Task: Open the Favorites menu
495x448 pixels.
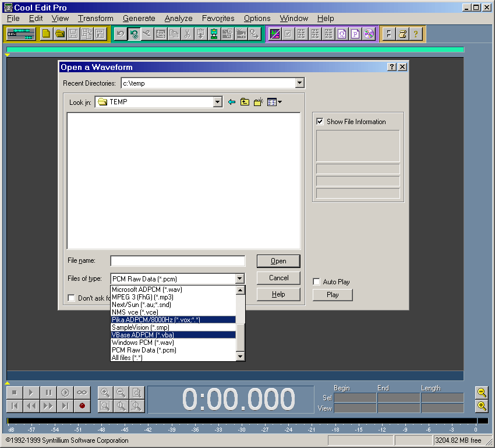Action: pyautogui.click(x=218, y=18)
